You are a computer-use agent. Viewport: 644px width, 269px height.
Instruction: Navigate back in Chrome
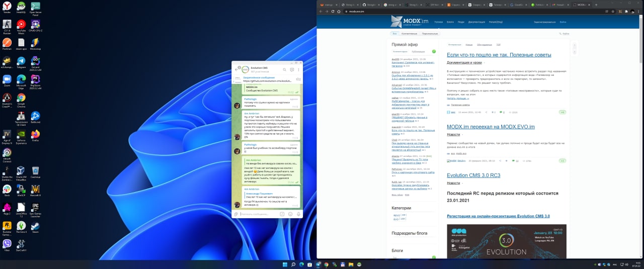pyautogui.click(x=321, y=11)
